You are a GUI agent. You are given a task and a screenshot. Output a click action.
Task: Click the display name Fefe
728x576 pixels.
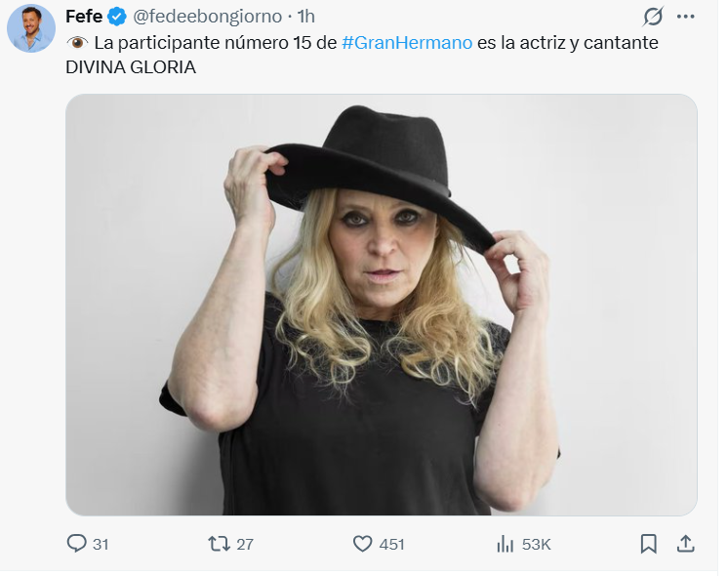point(84,17)
